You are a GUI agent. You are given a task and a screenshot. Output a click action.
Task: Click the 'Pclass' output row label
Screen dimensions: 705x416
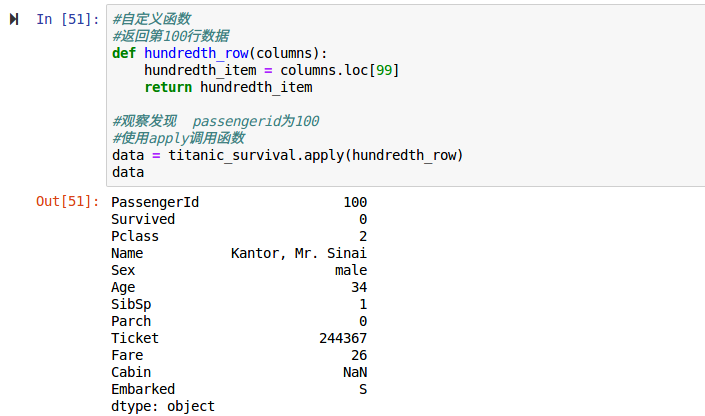pyautogui.click(x=135, y=236)
